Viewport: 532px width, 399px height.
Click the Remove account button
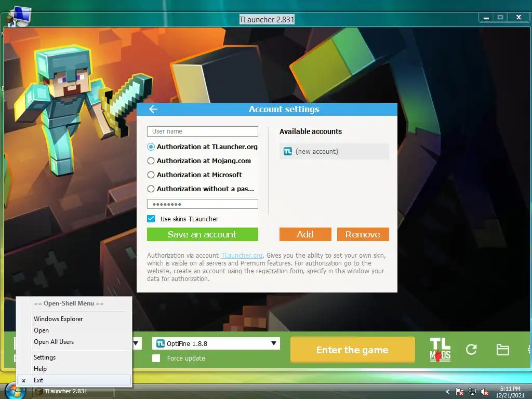tap(363, 234)
